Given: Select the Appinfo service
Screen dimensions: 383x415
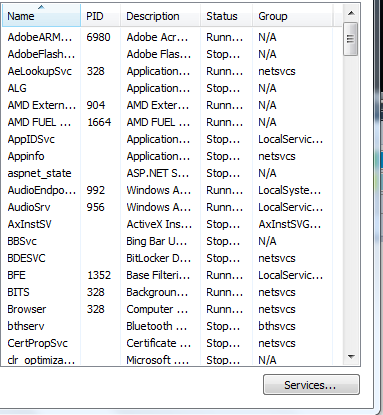Looking at the screenshot, I should (x=26, y=156).
